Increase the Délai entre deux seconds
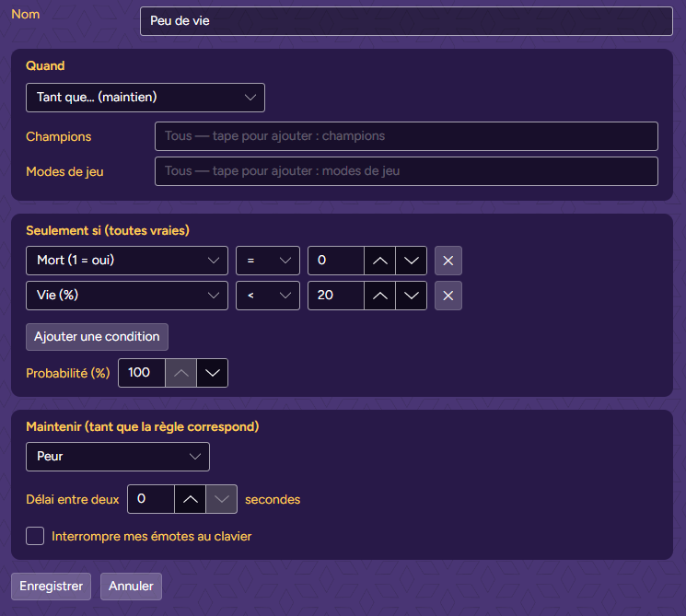 click(190, 499)
